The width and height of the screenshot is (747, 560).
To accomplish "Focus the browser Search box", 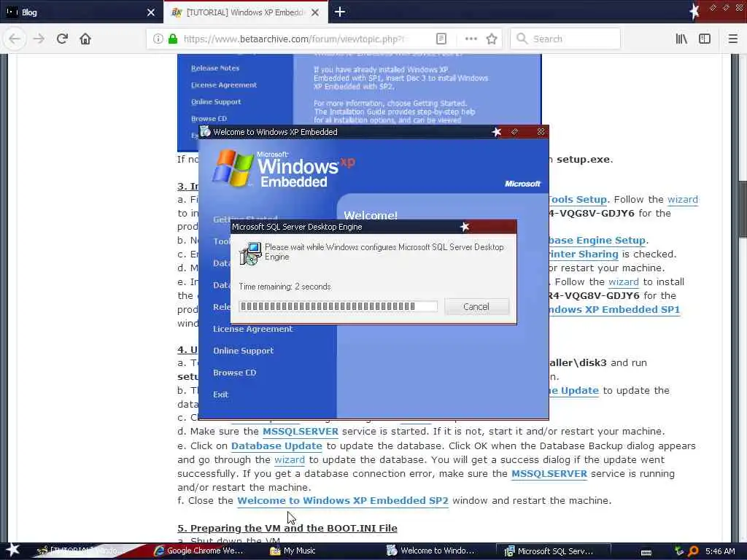I will [565, 39].
